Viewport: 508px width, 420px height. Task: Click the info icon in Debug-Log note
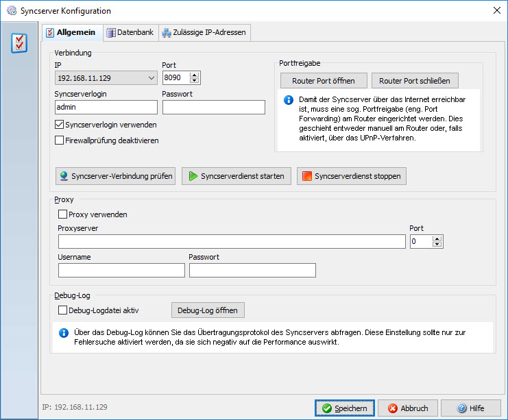click(x=64, y=332)
